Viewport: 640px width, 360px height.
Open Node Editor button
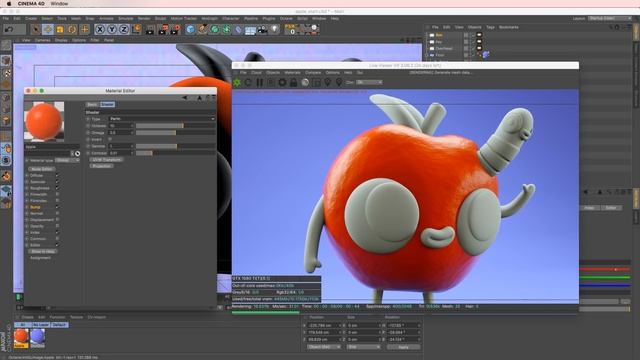42,169
